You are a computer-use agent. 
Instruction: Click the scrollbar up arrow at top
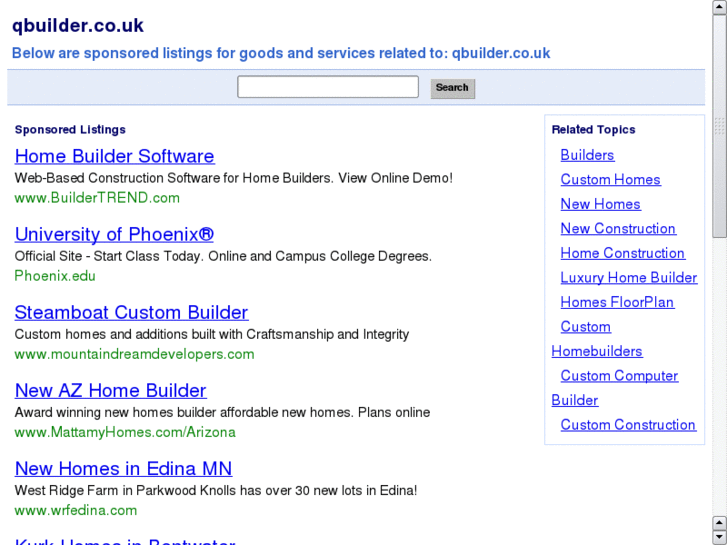[719, 8]
